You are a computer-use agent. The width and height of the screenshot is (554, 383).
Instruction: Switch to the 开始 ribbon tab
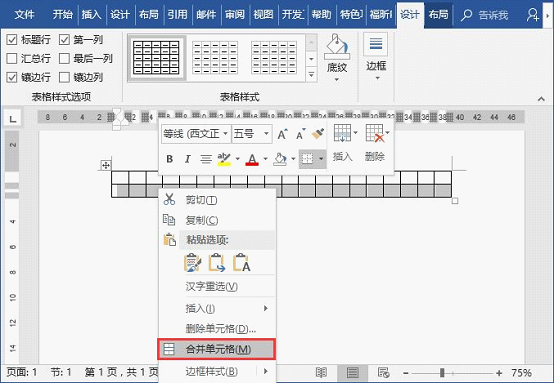pos(63,14)
